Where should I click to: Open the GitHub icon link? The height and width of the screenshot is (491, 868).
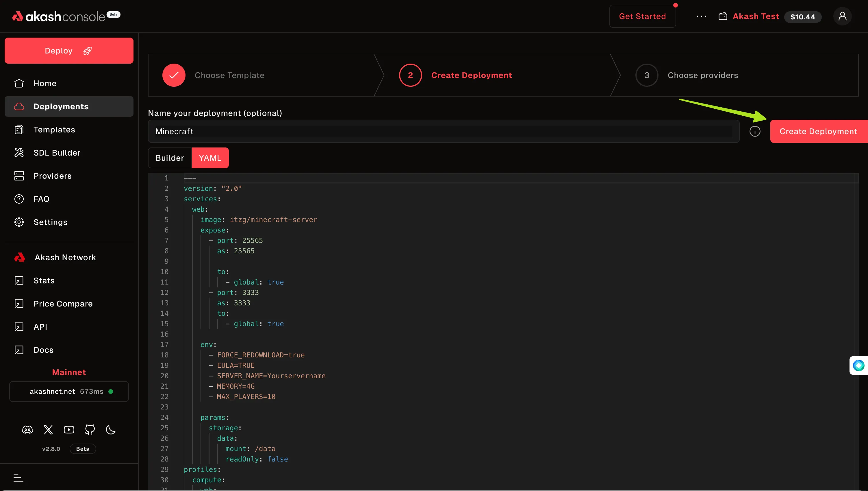click(90, 430)
